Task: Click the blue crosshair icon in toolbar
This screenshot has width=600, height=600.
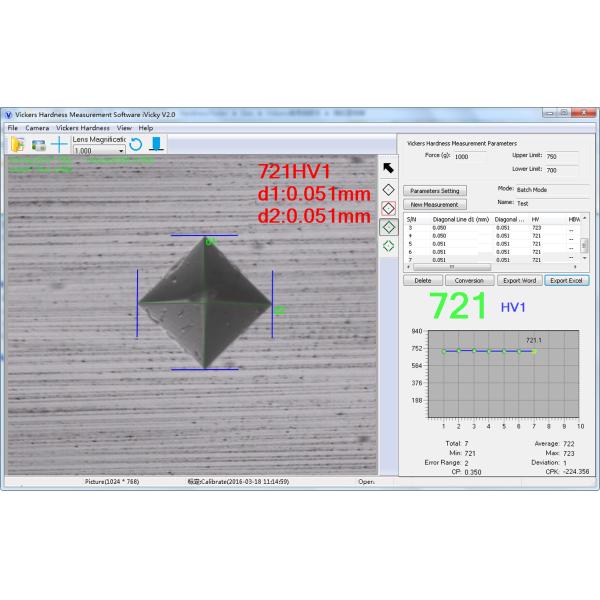Action: point(60,145)
